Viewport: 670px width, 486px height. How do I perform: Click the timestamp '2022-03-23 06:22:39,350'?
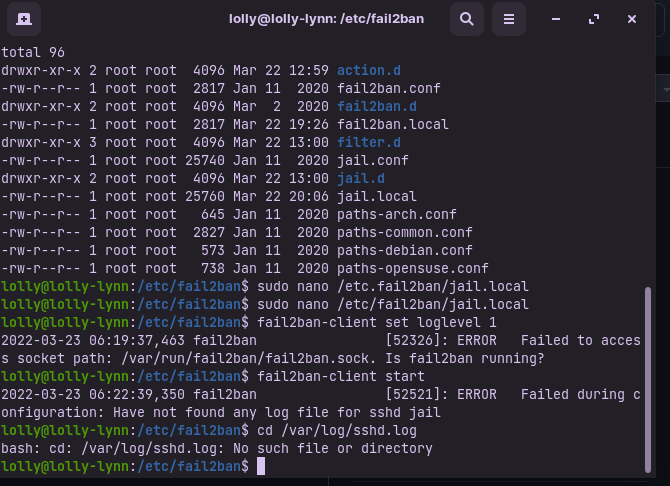[x=93, y=394]
